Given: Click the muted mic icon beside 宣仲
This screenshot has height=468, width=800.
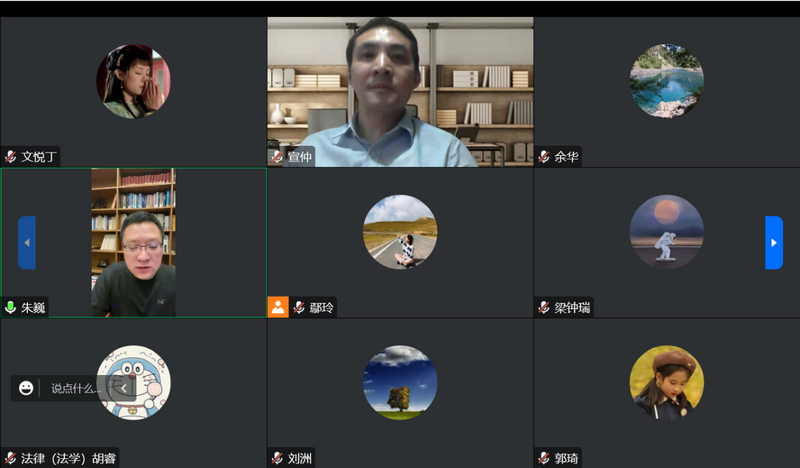Looking at the screenshot, I should coord(277,157).
